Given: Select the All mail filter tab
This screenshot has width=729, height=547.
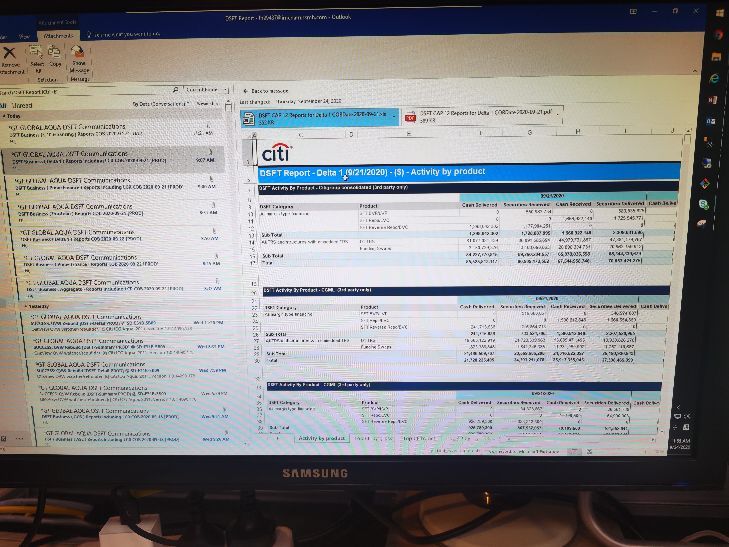Looking at the screenshot, I should [x=3, y=106].
